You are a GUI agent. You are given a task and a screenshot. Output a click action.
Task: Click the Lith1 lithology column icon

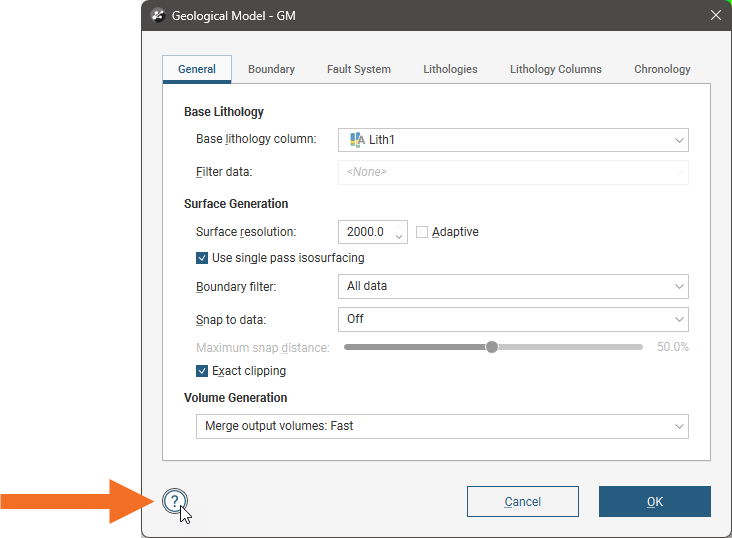356,140
